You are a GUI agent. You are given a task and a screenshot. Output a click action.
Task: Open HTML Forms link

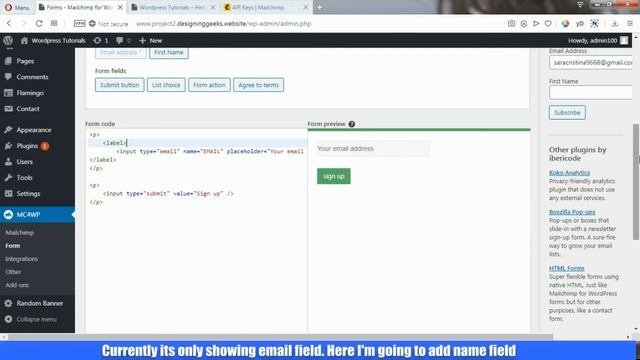(x=567, y=268)
